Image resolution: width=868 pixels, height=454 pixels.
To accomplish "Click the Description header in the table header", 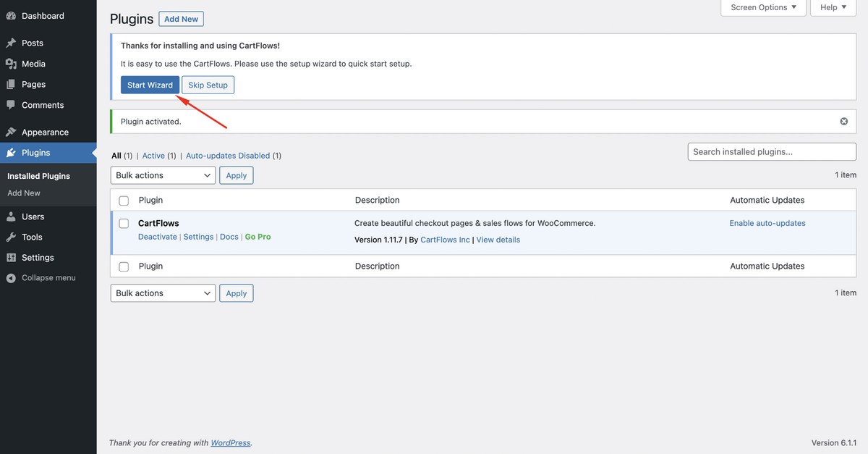I will 378,200.
